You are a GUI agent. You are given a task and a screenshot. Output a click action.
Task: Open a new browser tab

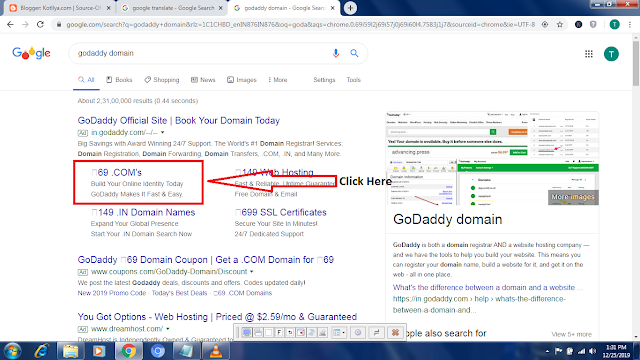350,8
